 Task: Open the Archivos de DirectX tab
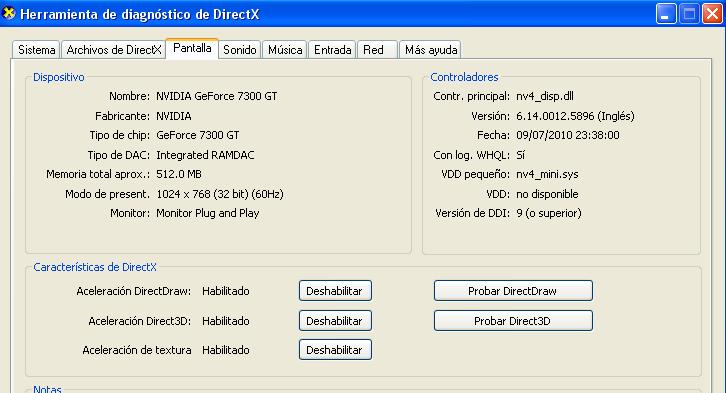[113, 50]
